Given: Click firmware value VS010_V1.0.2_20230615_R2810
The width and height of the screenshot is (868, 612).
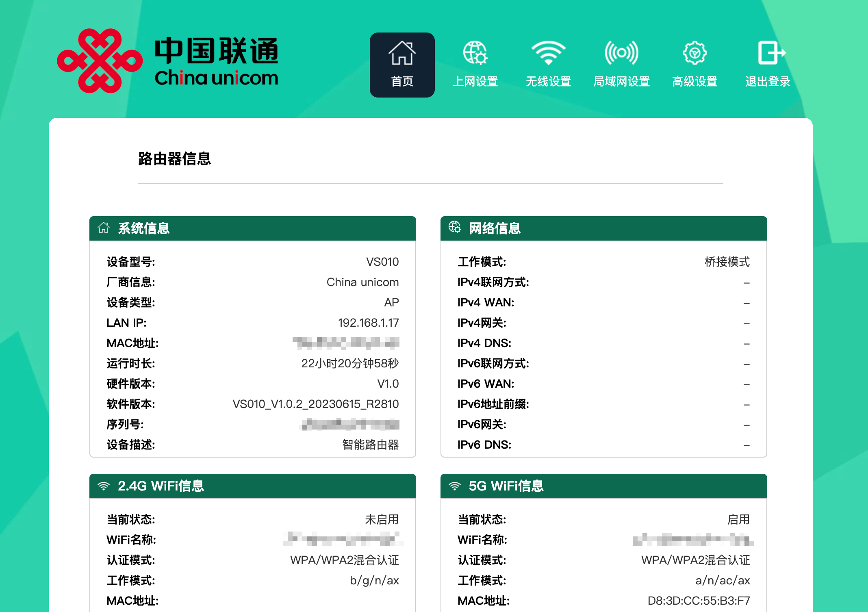Looking at the screenshot, I should 315,404.
